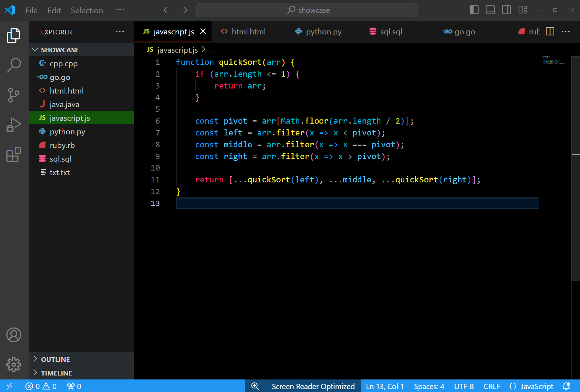Click the showcase command center search box
Screen dimensions: 580x392
point(307,10)
